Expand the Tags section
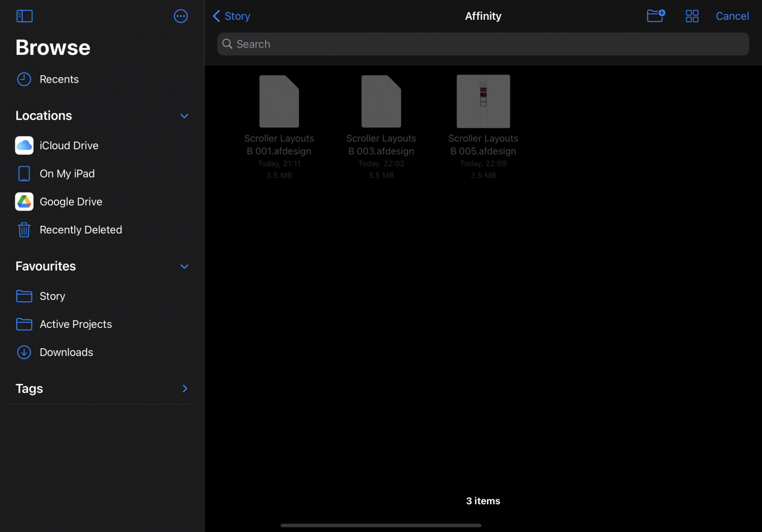The image size is (762, 532). click(184, 389)
